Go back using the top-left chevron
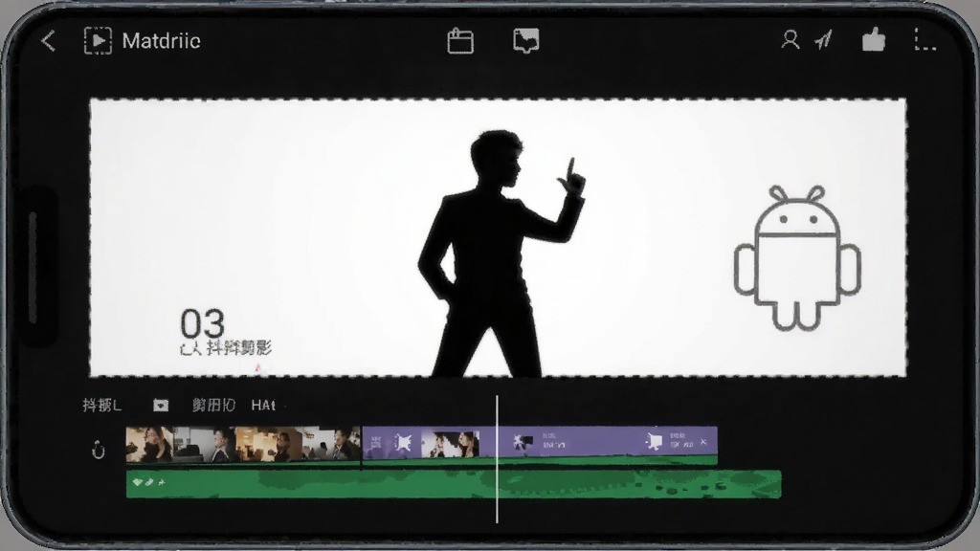The height and width of the screenshot is (551, 980). (48, 41)
